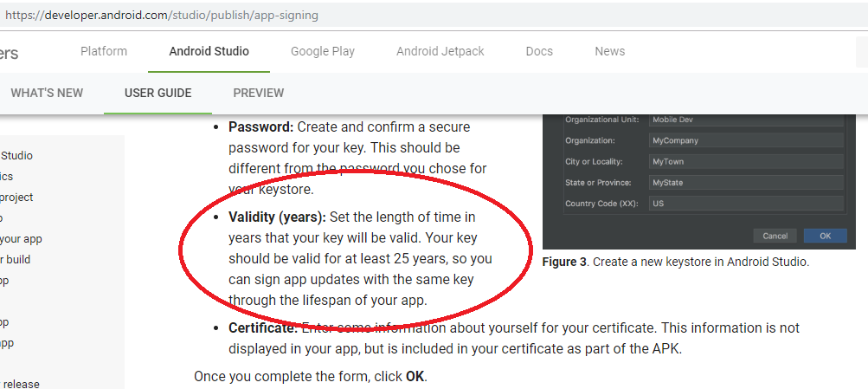
Task: Click the Country Code field showing US
Action: pyautogui.click(x=746, y=204)
